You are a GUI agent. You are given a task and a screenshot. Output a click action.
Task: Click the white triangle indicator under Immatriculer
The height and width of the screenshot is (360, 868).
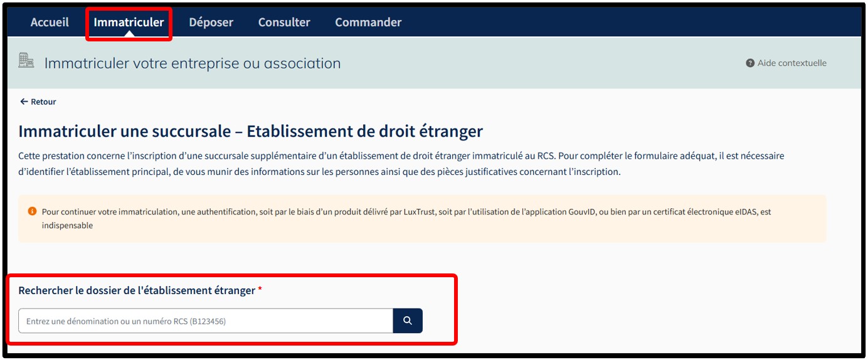coord(129,34)
